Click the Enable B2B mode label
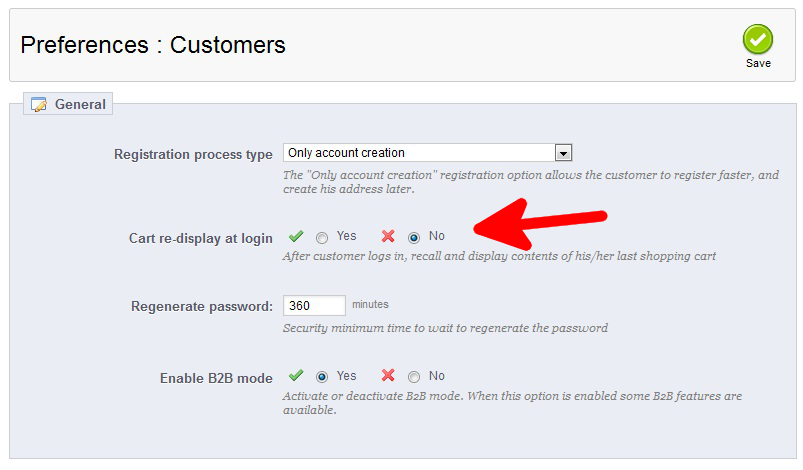The width and height of the screenshot is (803, 470). click(216, 378)
